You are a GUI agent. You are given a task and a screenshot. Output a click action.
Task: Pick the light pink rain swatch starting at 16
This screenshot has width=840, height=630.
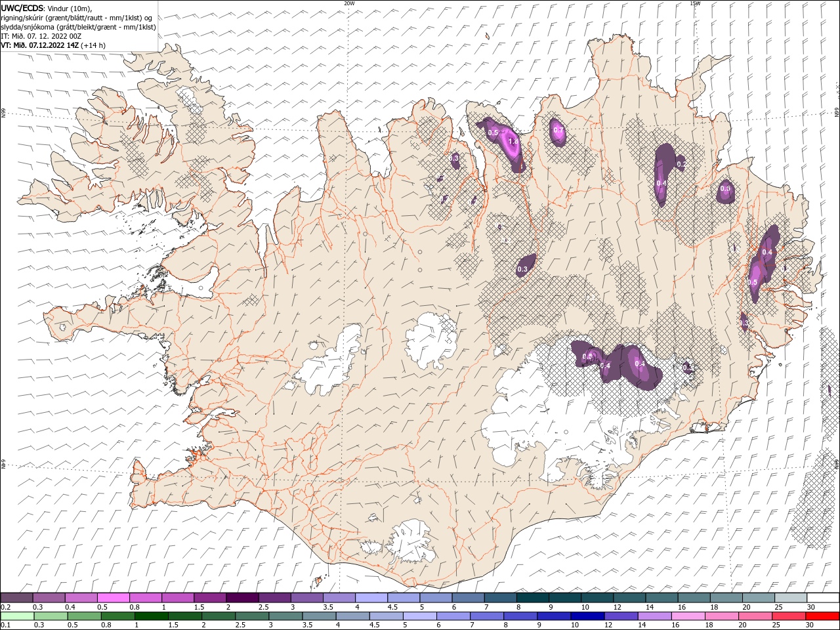tap(688, 616)
